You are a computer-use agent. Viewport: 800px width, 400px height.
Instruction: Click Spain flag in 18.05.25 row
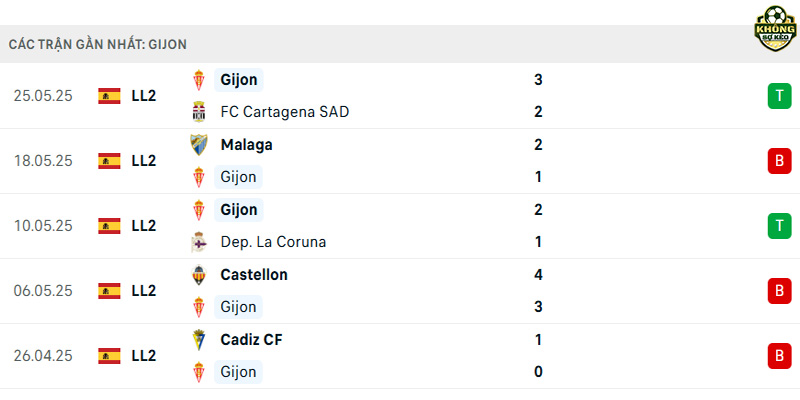tap(109, 161)
